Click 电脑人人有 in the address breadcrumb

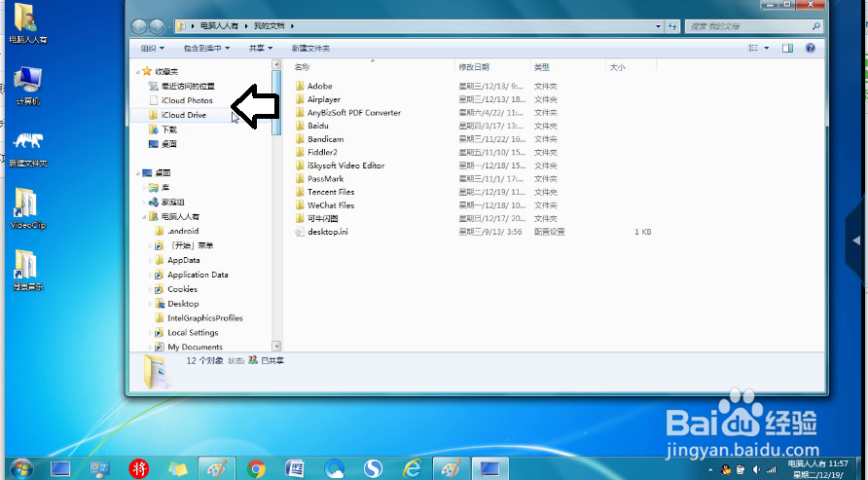click(219, 26)
